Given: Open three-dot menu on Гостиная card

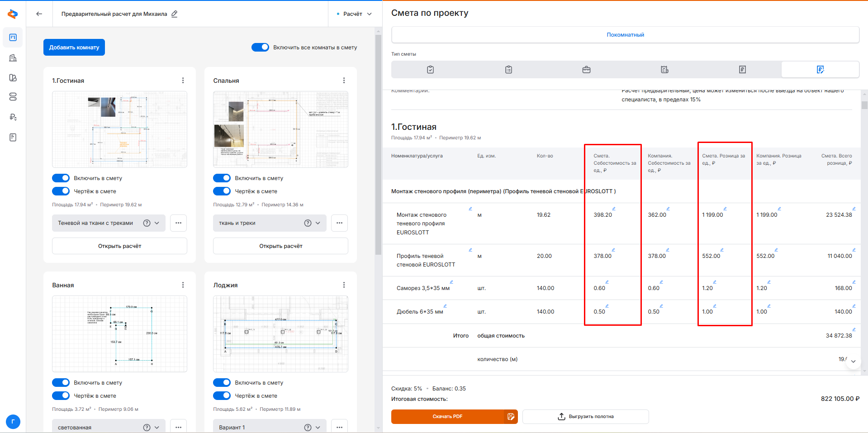Looking at the screenshot, I should pyautogui.click(x=183, y=81).
